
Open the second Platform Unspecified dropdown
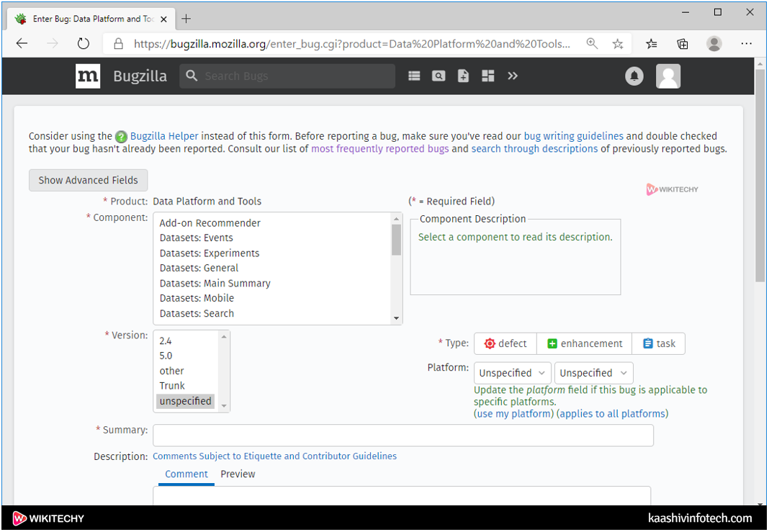point(593,374)
